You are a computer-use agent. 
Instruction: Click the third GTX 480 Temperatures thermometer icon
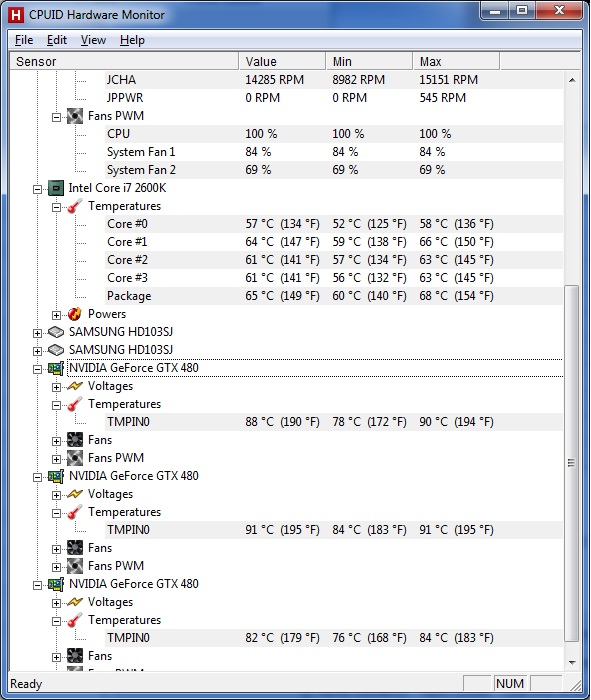coord(75,621)
